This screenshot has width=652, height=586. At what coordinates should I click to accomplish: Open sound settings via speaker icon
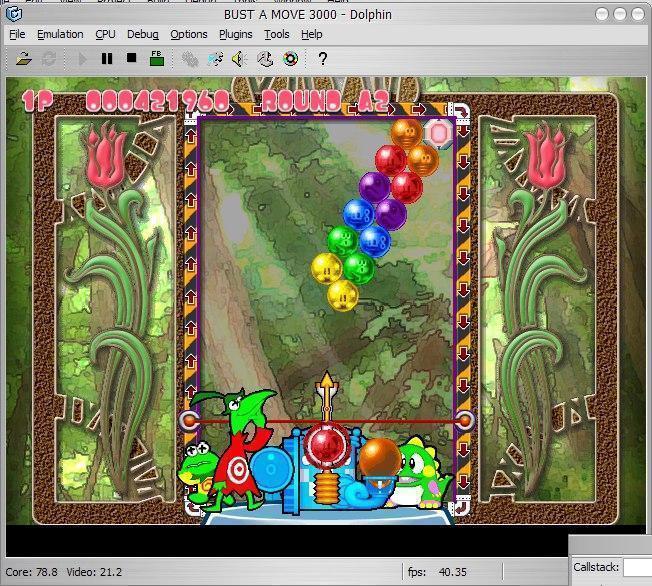(x=240, y=59)
